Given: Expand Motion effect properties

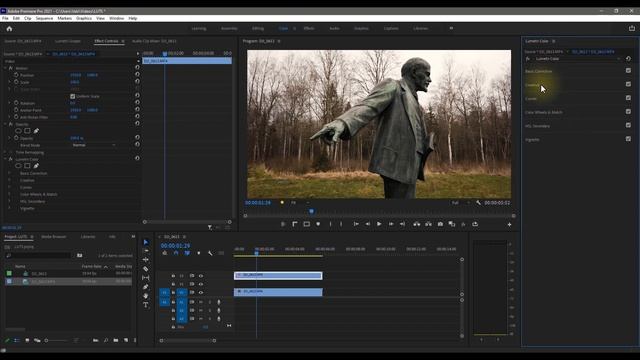Looking at the screenshot, I should (x=6, y=68).
